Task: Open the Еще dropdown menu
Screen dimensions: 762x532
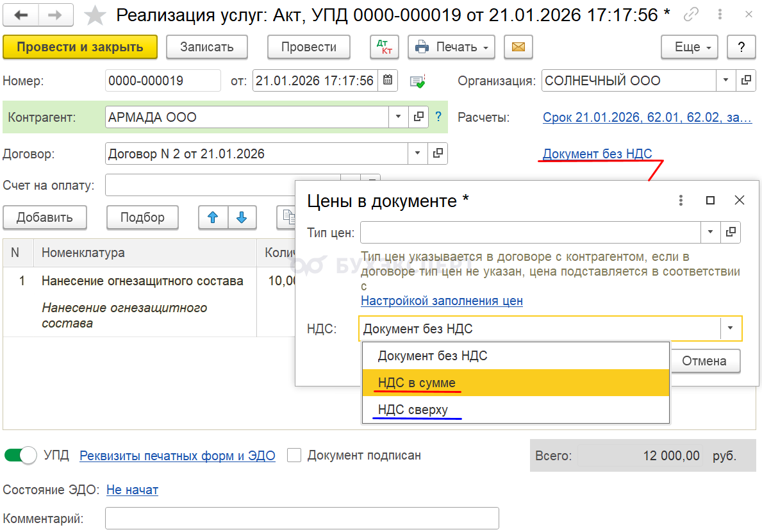Action: click(689, 47)
